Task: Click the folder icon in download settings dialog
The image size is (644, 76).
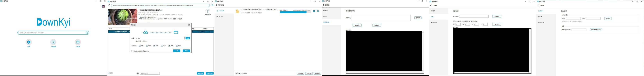Action: pos(176,32)
